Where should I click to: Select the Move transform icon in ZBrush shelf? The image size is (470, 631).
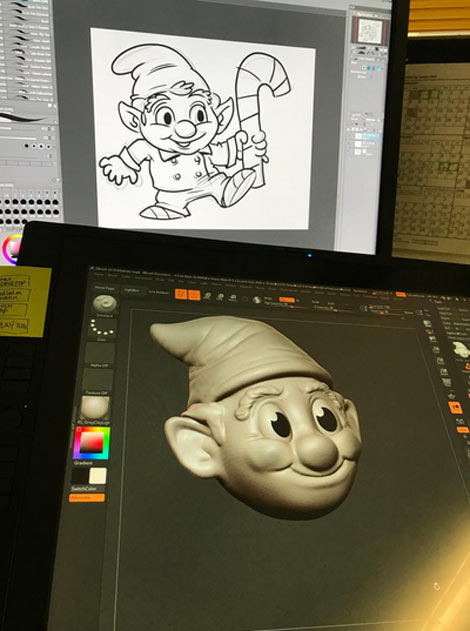[207, 296]
